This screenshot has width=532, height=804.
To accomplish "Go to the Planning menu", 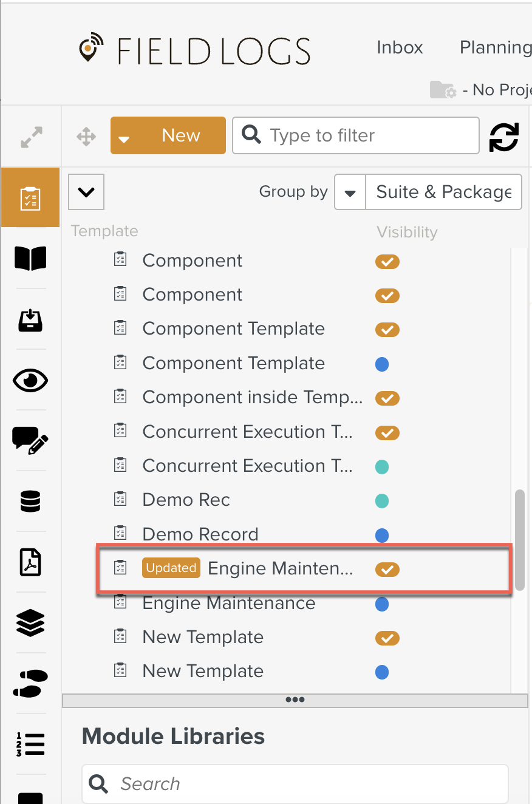I will tap(495, 47).
